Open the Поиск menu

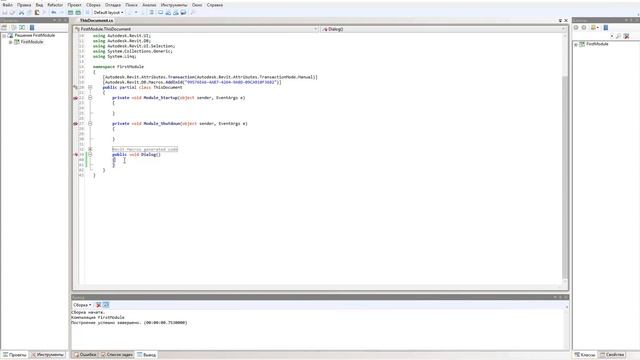131,5
